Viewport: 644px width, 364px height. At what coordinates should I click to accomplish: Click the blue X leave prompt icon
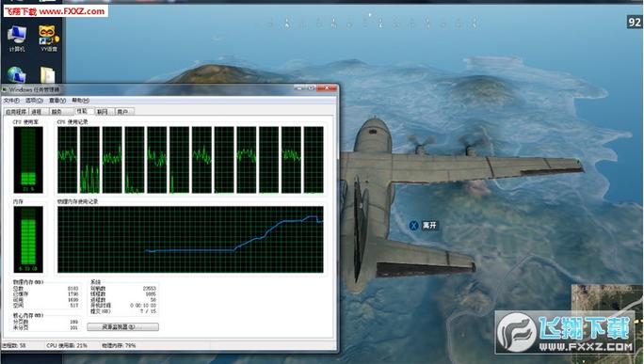[413, 226]
